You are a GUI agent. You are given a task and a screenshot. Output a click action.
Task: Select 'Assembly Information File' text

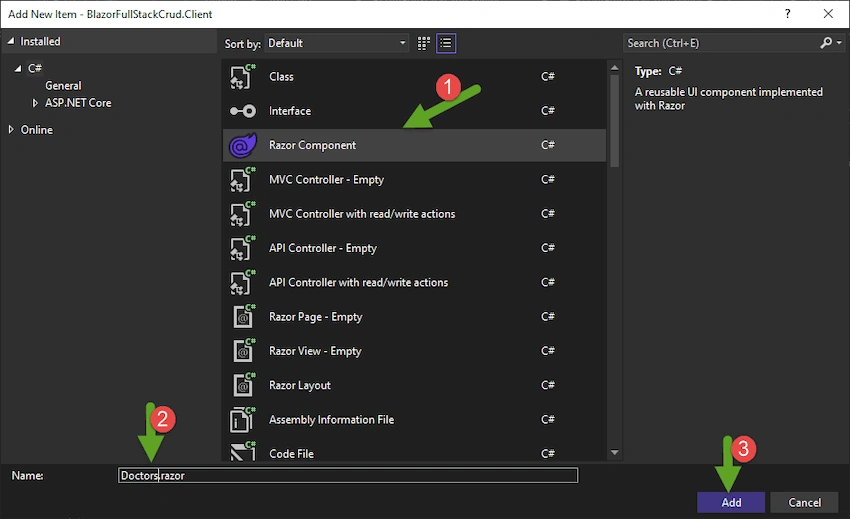[x=331, y=419]
